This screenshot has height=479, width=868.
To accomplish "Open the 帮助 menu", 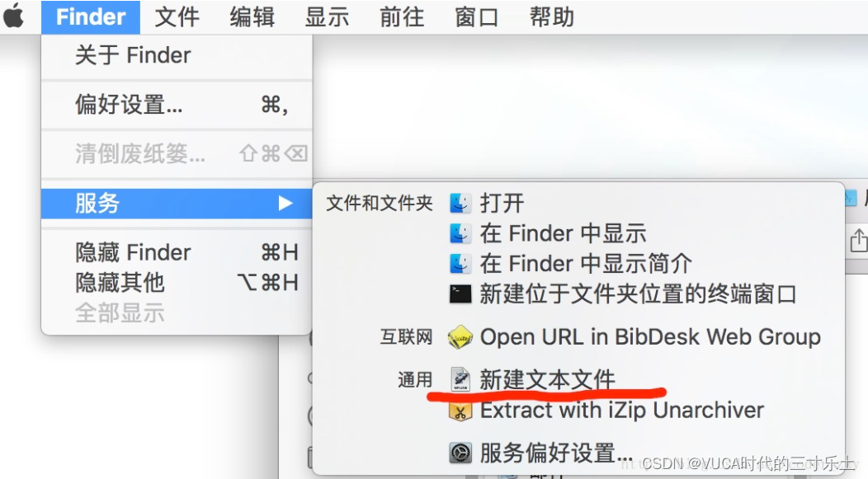I will tap(552, 17).
